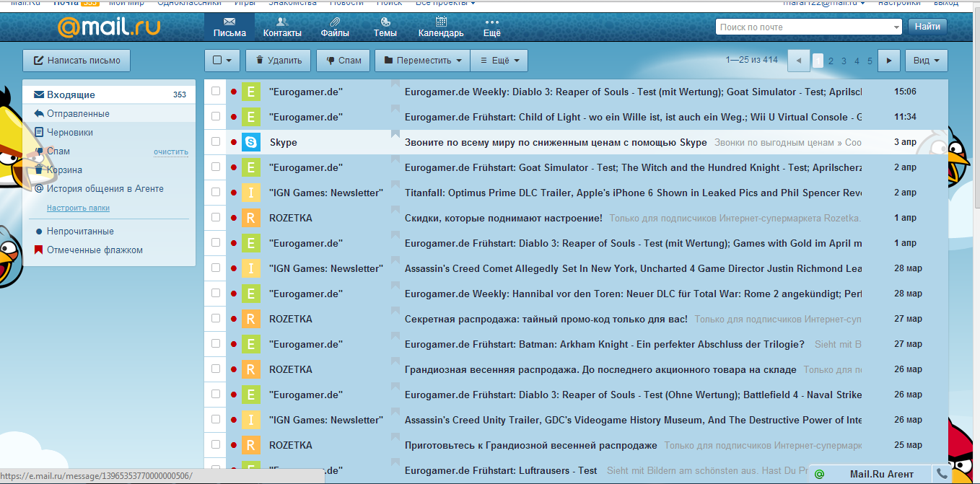Tick checkbox for Assassin's Creed Comet email

pyautogui.click(x=216, y=268)
